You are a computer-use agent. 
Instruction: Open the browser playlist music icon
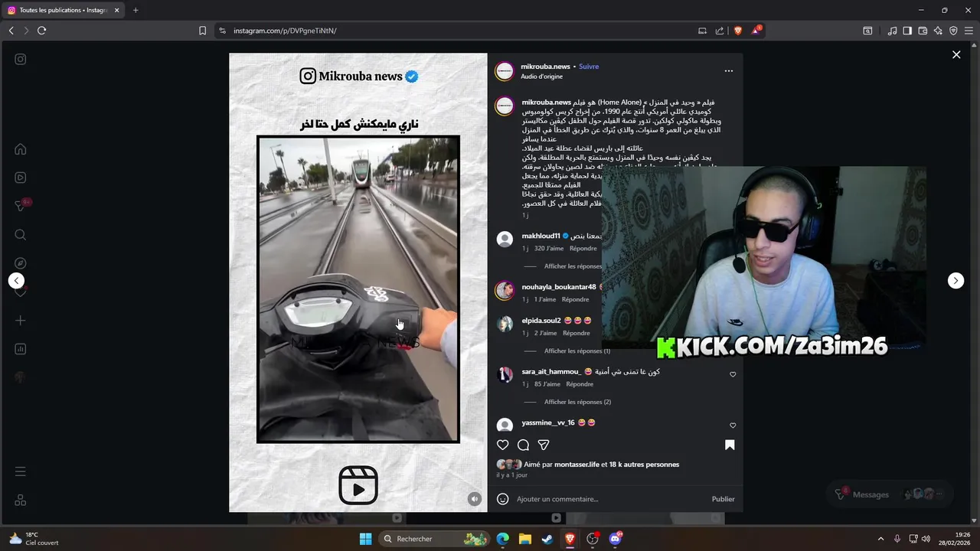tap(892, 31)
